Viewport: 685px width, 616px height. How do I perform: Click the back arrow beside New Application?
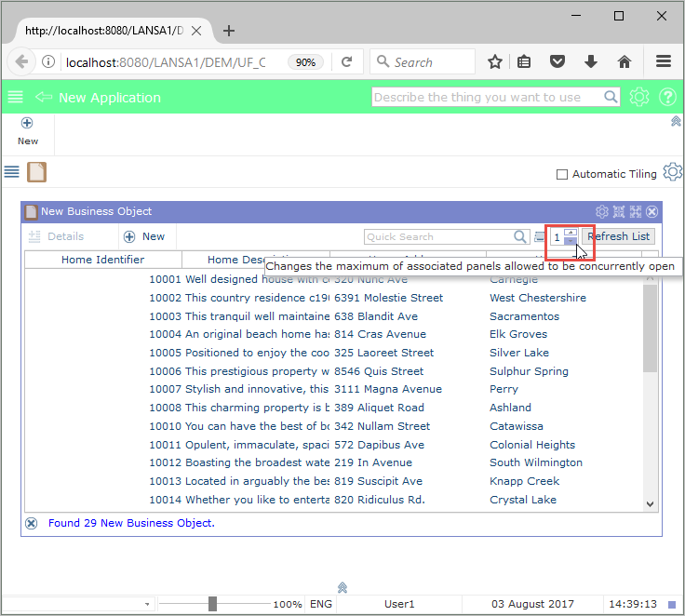pyautogui.click(x=43, y=97)
